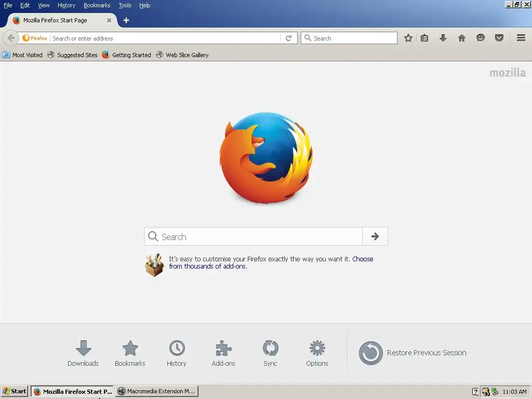Viewport: 532px width, 399px height.
Task: Show bookmarks list icon in toolbar
Action: pos(424,38)
